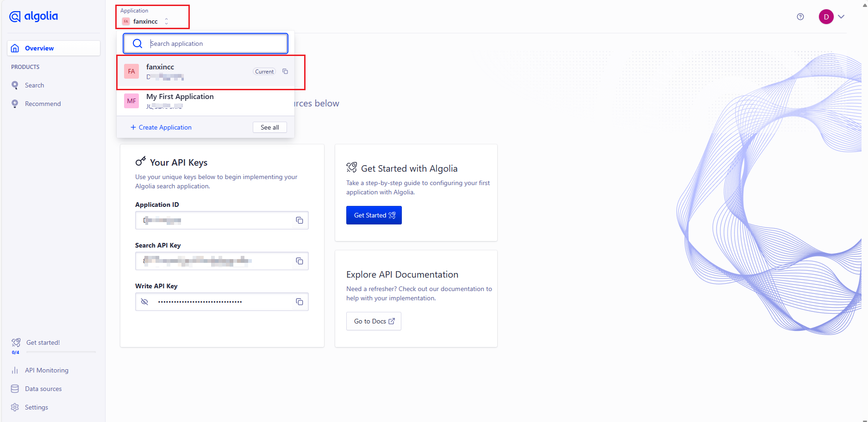Click the PRODUCTS section label
Viewport: 868px width, 422px height.
point(25,67)
